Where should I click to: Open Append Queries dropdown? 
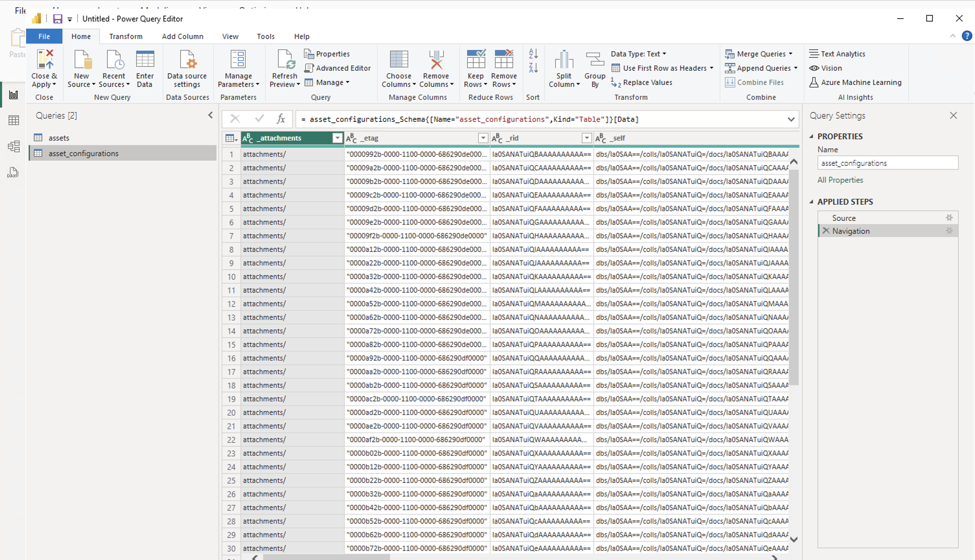pos(762,68)
